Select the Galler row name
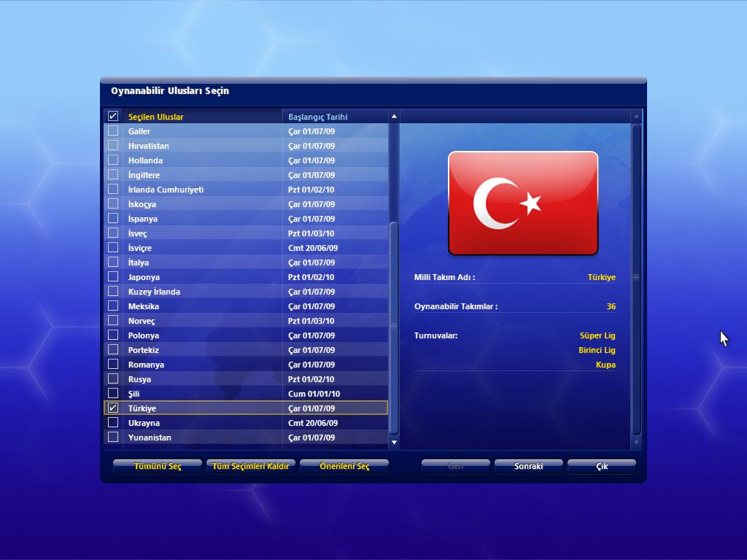This screenshot has width=747, height=560. pyautogui.click(x=139, y=131)
